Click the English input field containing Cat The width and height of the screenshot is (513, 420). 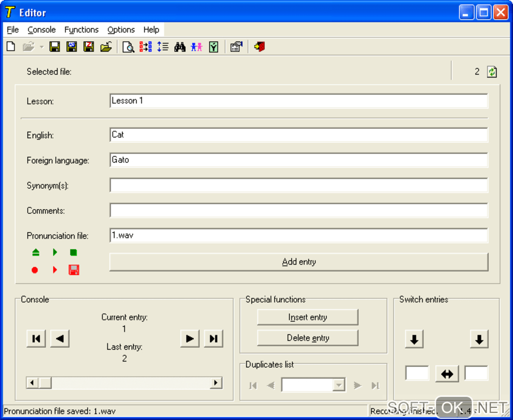299,135
